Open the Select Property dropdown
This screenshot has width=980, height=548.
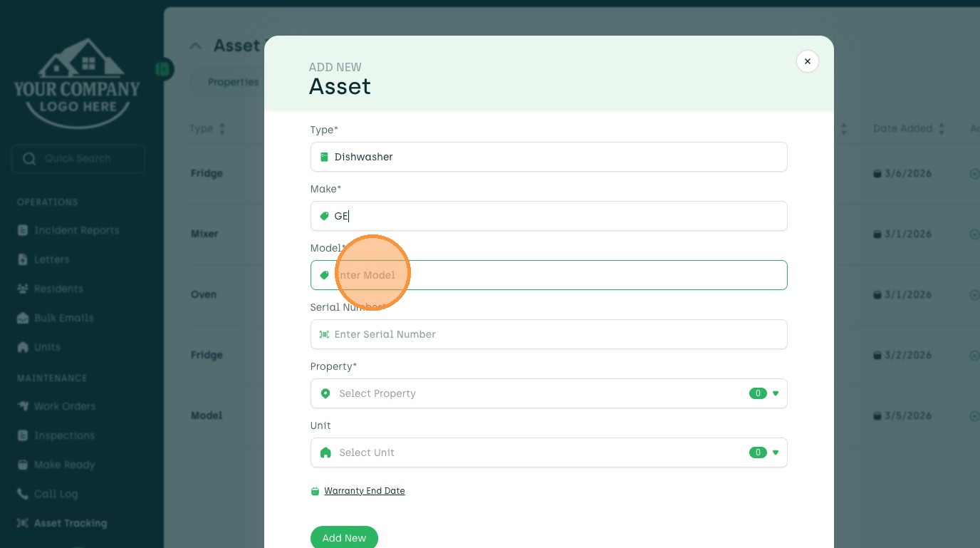coord(548,393)
